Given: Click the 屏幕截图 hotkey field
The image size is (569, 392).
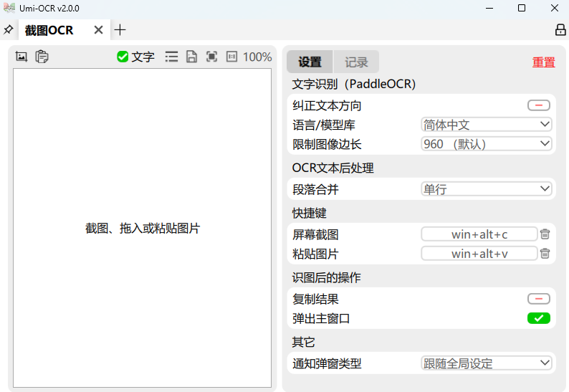Looking at the screenshot, I should tap(479, 234).
